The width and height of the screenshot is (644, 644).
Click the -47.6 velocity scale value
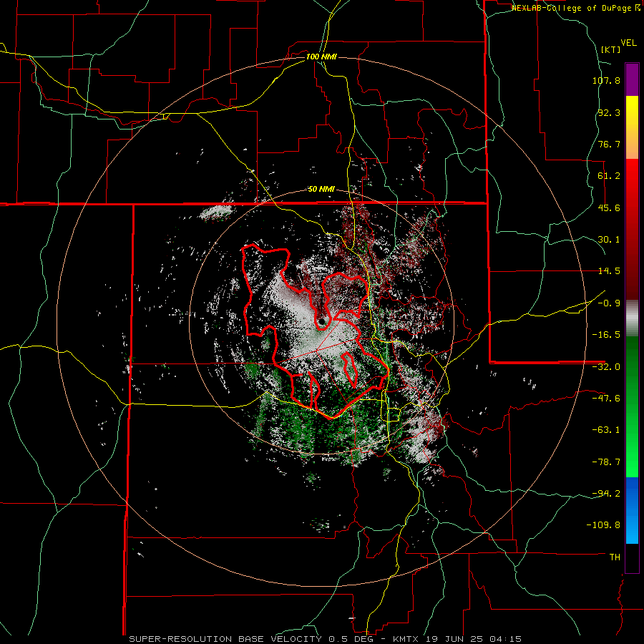[606, 399]
